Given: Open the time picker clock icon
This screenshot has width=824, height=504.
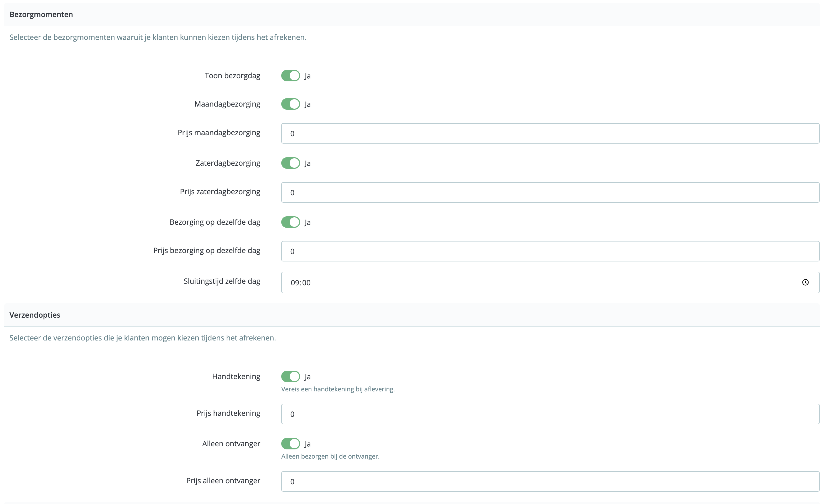Looking at the screenshot, I should (806, 282).
